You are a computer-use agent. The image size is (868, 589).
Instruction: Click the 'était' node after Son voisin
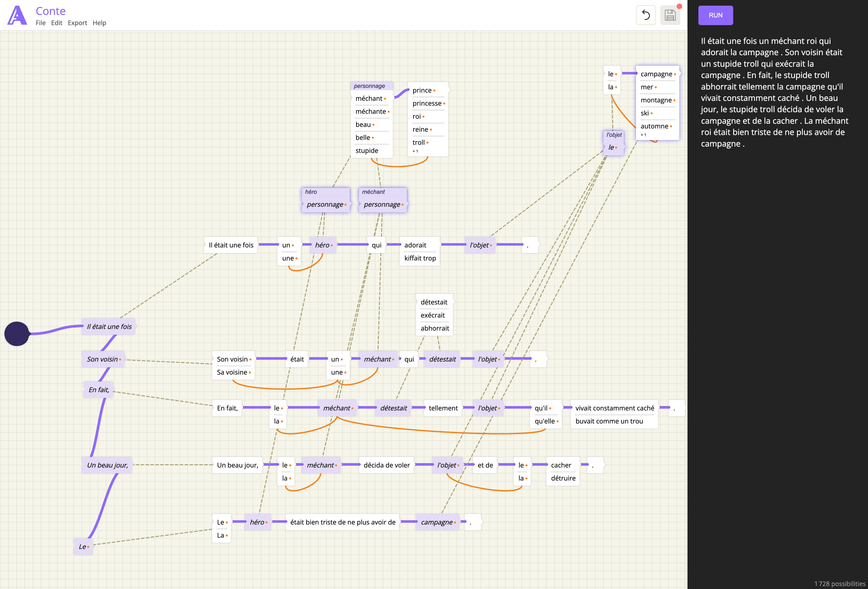(x=297, y=359)
